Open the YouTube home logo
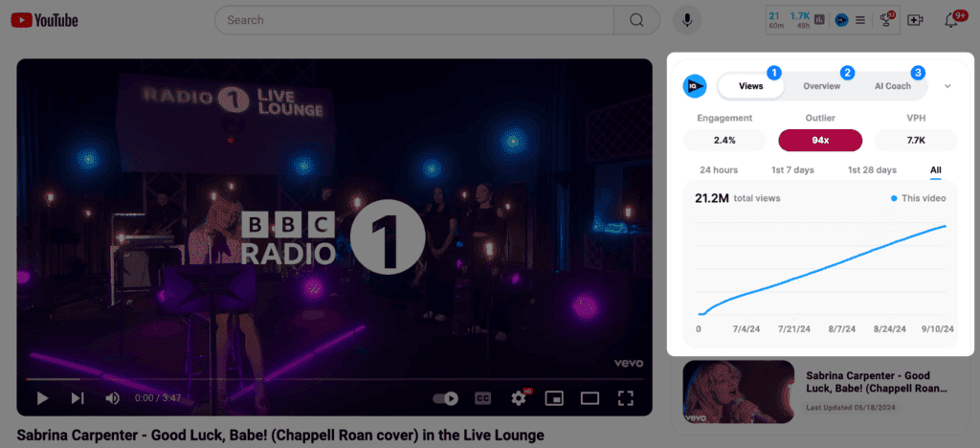This screenshot has height=448, width=980. point(44,20)
